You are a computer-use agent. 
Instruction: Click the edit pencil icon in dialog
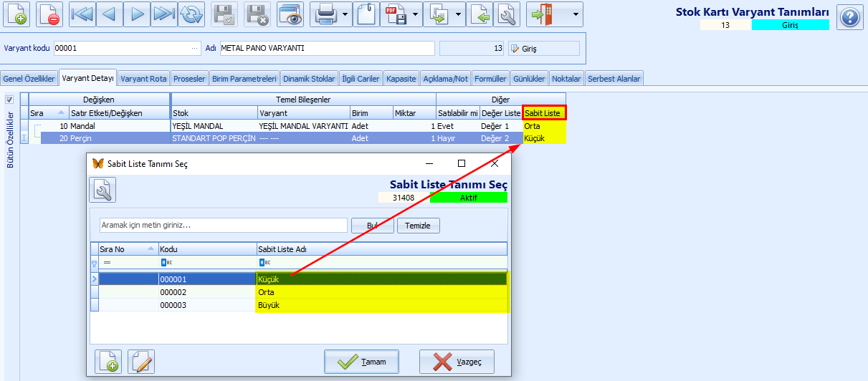click(x=141, y=362)
